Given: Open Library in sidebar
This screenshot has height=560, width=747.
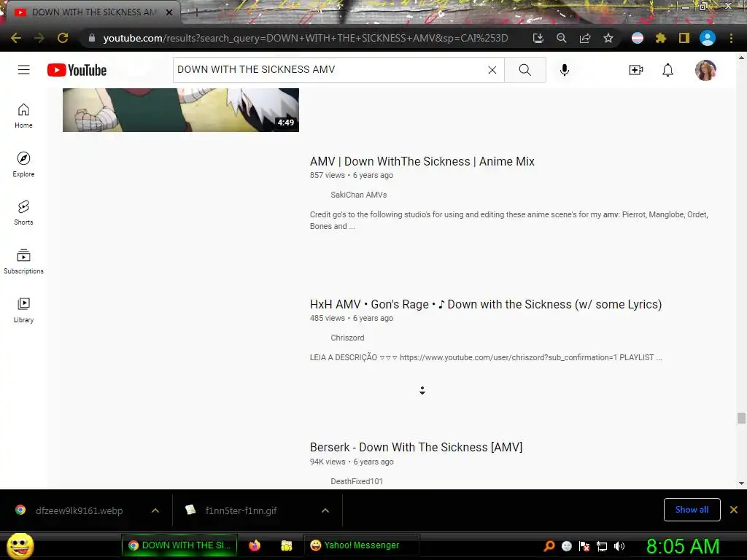Looking at the screenshot, I should click(23, 311).
